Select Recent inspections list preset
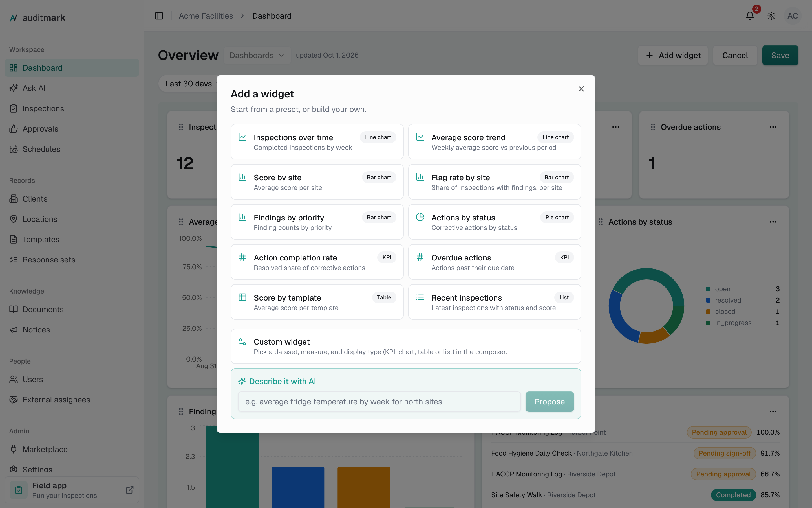The width and height of the screenshot is (812, 508). click(x=495, y=302)
